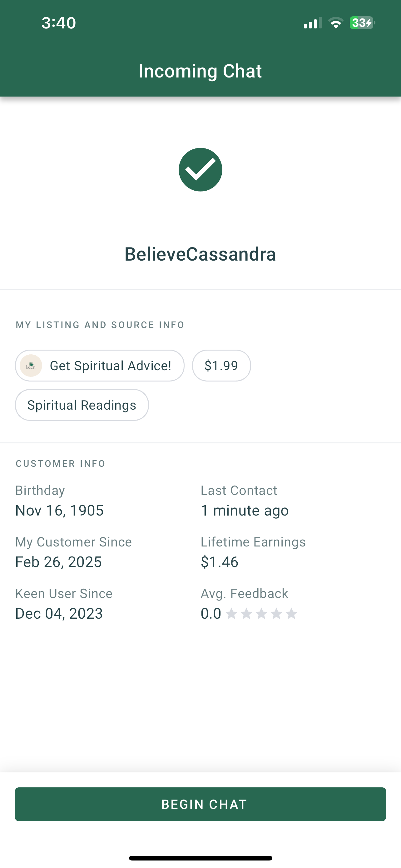The image size is (401, 868).
Task: Select the third feedback star
Action: pyautogui.click(x=261, y=614)
